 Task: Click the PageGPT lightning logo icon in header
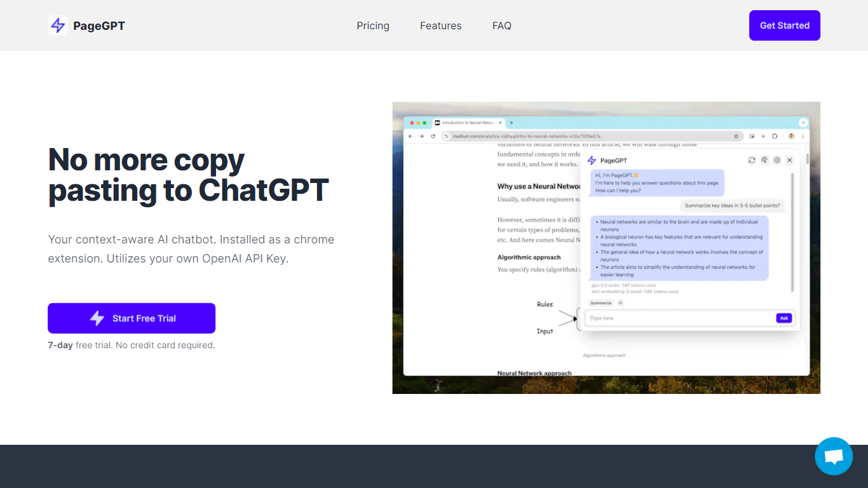pyautogui.click(x=58, y=25)
